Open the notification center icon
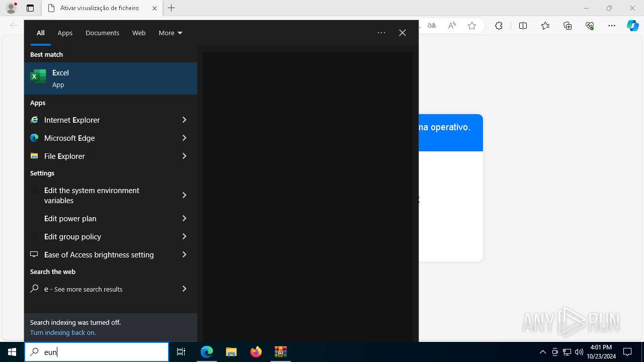 (x=627, y=352)
